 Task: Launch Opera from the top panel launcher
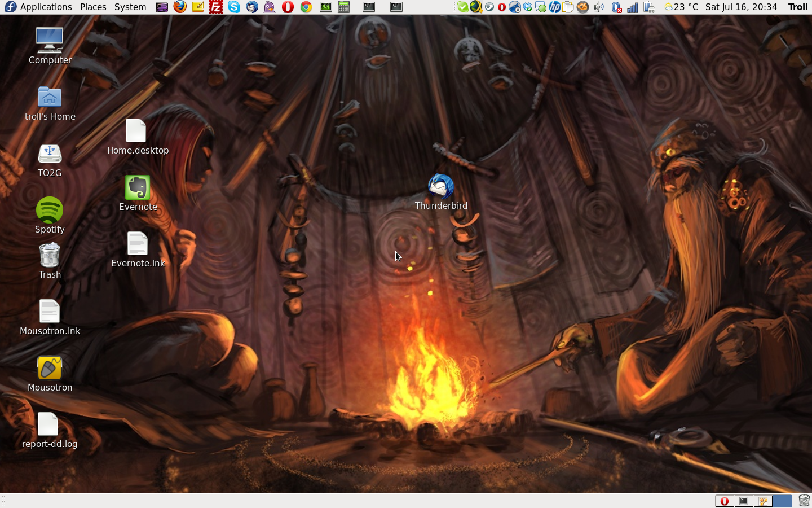coord(288,7)
